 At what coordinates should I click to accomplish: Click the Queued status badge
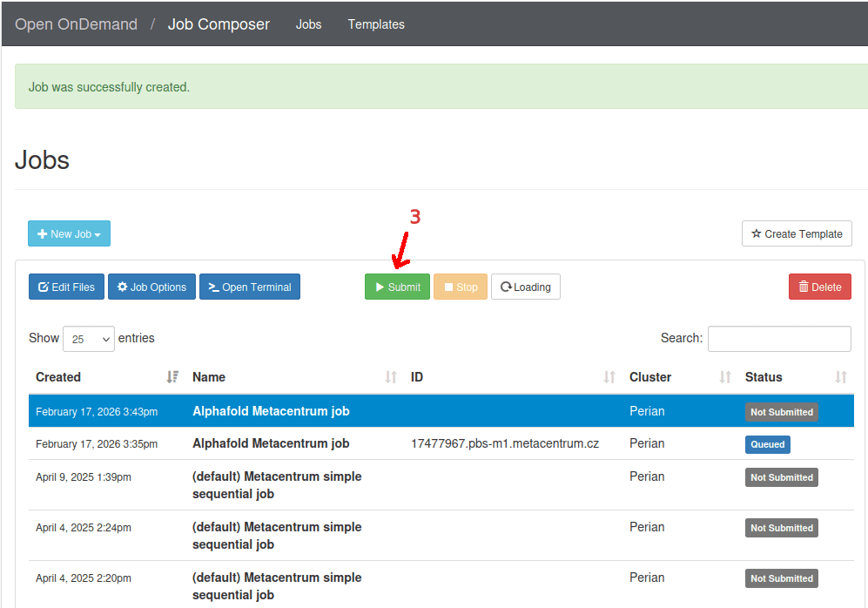(x=767, y=444)
